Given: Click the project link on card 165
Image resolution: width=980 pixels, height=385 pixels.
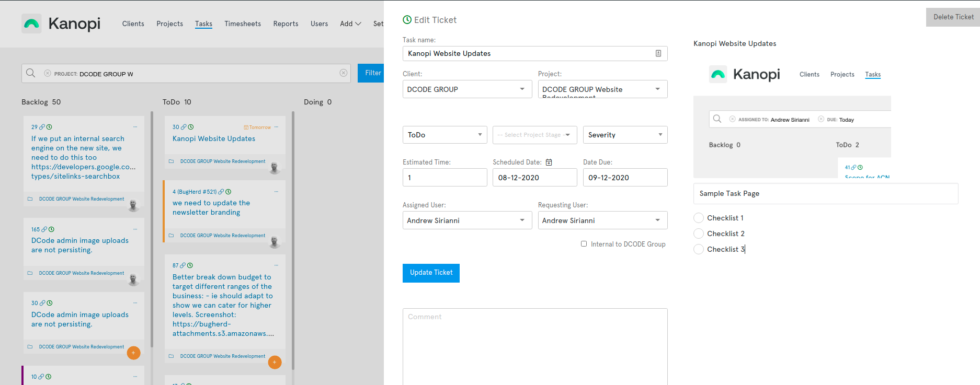Looking at the screenshot, I should tap(82, 273).
